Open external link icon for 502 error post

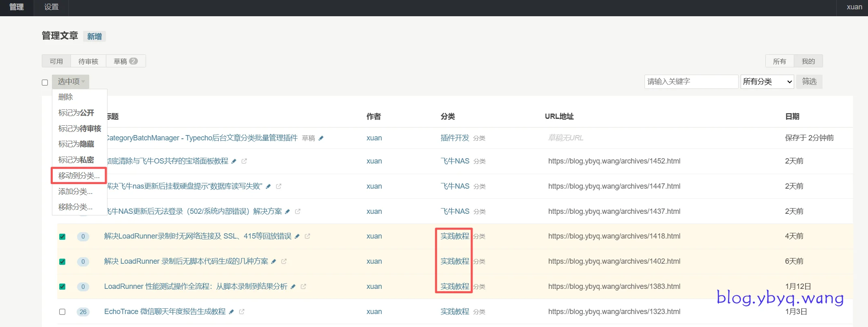coord(298,211)
